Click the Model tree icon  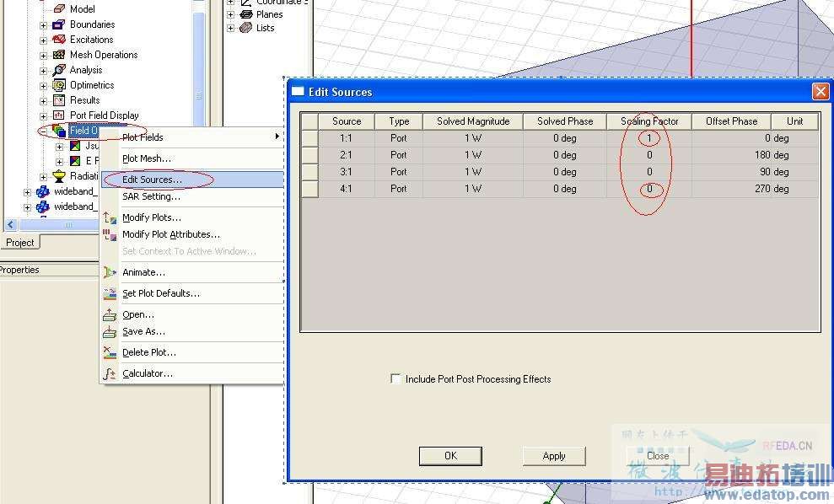tap(59, 8)
